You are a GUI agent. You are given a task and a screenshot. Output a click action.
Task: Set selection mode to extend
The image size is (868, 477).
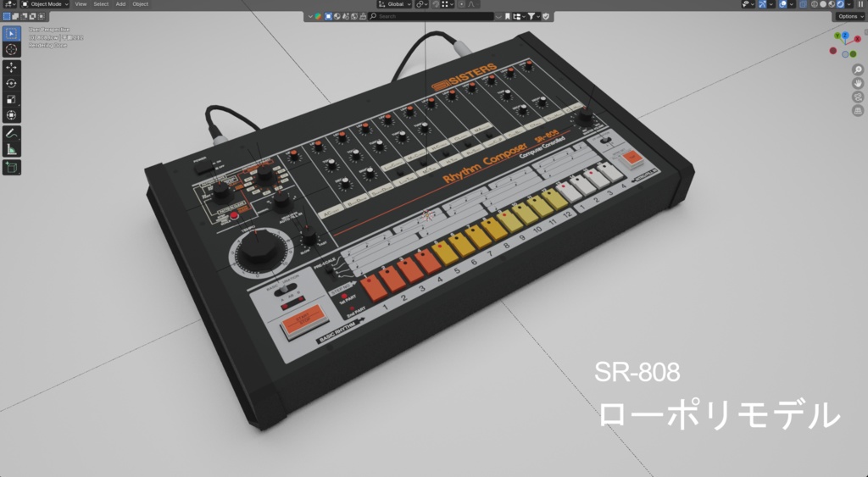(15, 16)
